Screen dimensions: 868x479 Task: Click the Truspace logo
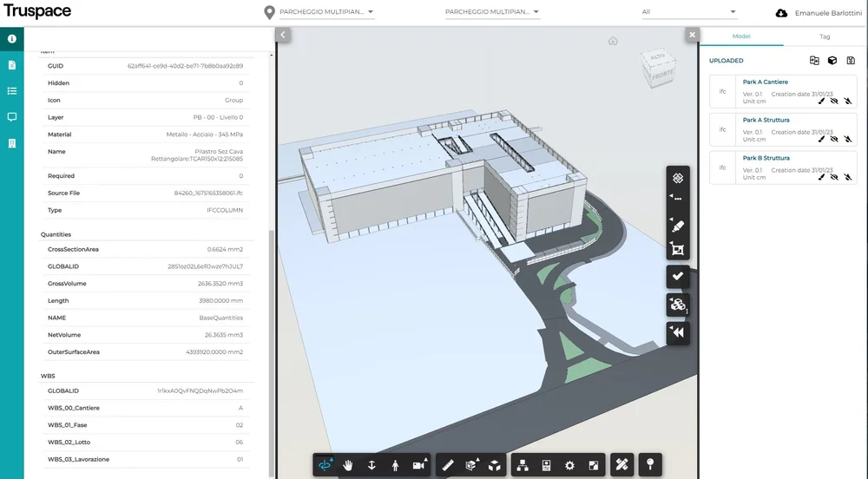(37, 11)
